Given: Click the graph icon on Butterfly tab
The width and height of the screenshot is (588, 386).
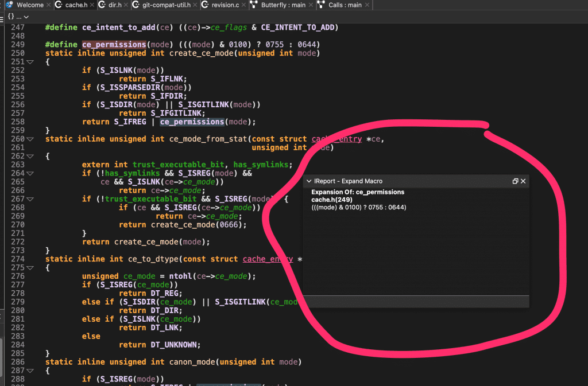Looking at the screenshot, I should (254, 5).
